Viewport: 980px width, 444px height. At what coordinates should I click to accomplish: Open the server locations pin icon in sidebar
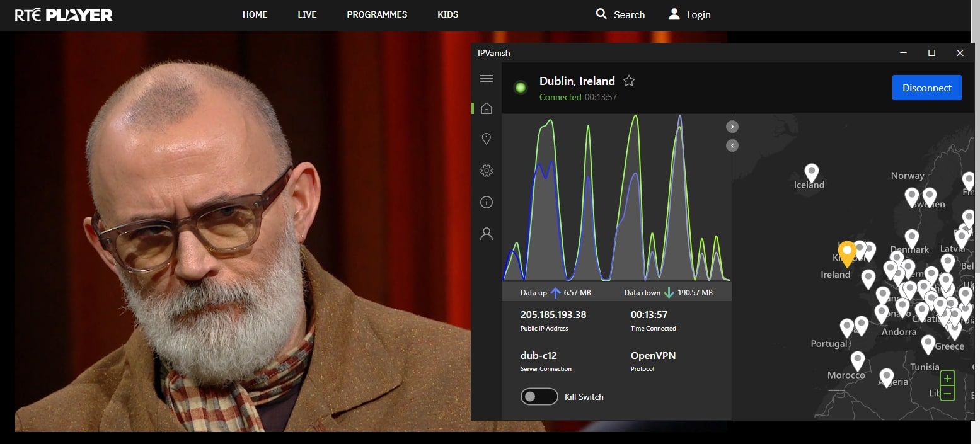[486, 139]
